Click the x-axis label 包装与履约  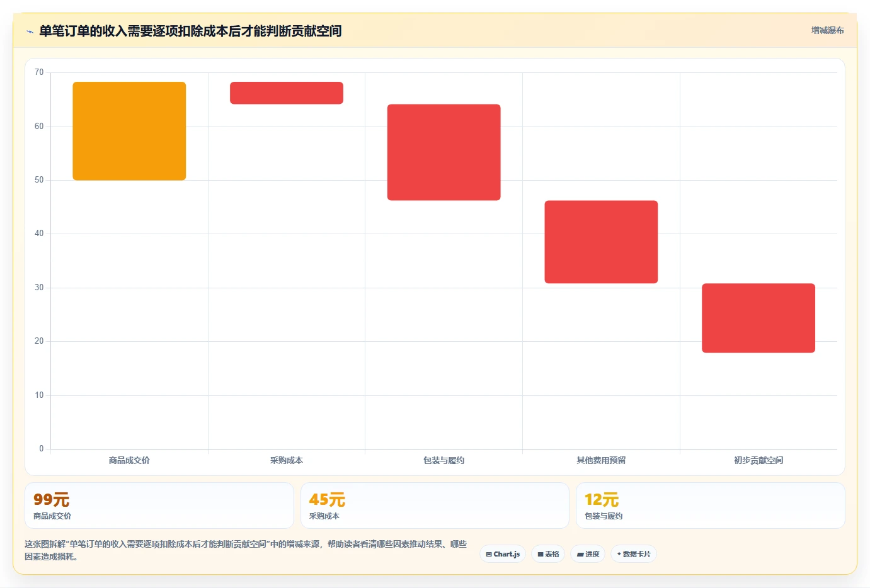tap(444, 460)
